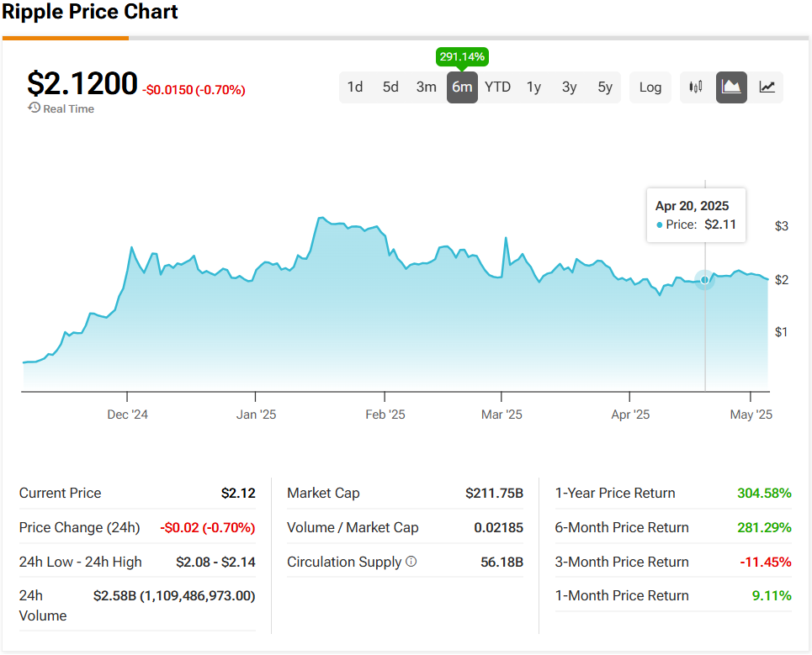Screen dimensions: 812x655
Task: Click the Circulation Supply label
Action: 344,562
